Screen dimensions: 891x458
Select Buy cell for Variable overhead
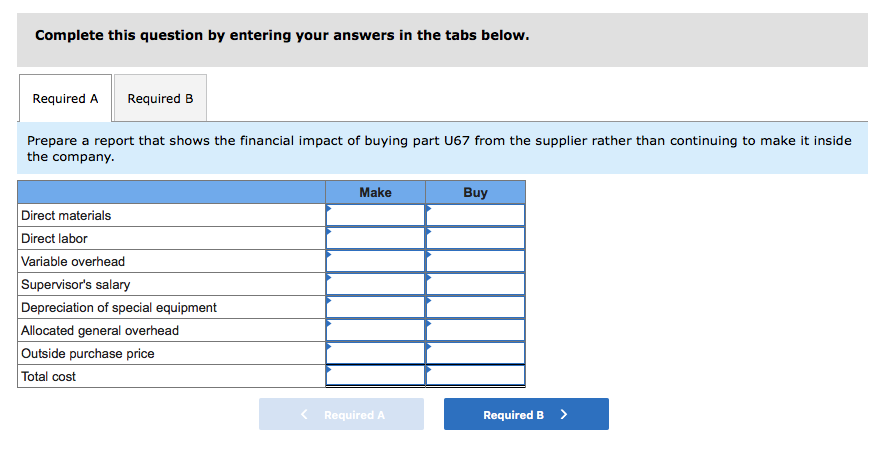tap(475, 262)
